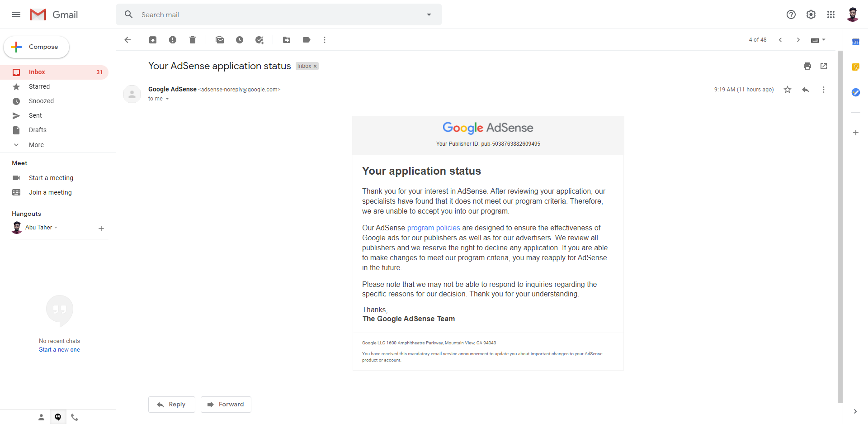Switch to the Hangouts contacts tab
Image resolution: width=868 pixels, height=424 pixels.
point(41,417)
